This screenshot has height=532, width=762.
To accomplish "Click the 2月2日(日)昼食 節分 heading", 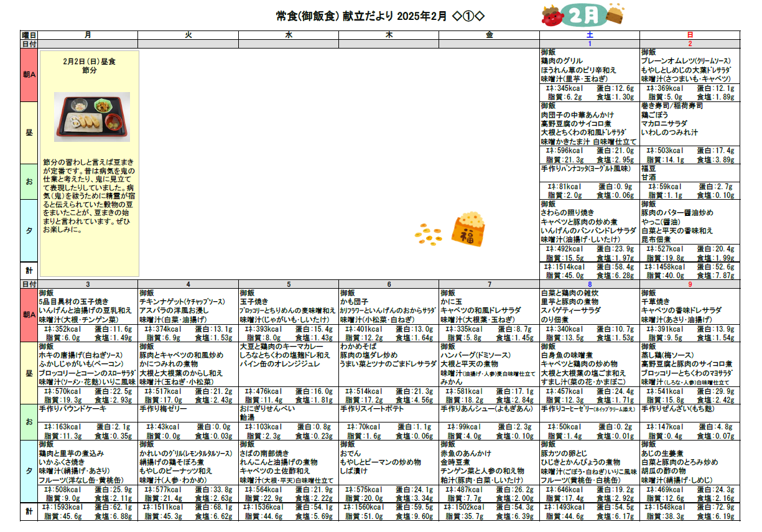I will [89, 67].
